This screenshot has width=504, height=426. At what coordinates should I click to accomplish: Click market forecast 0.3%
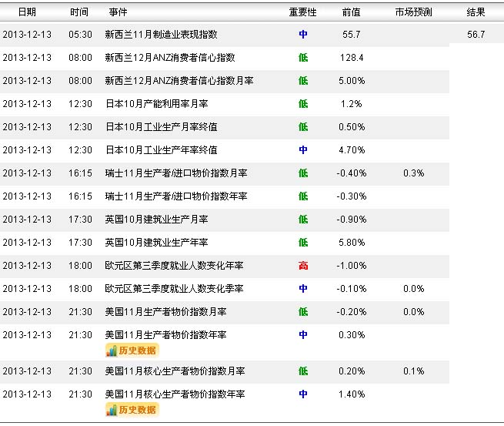point(414,173)
